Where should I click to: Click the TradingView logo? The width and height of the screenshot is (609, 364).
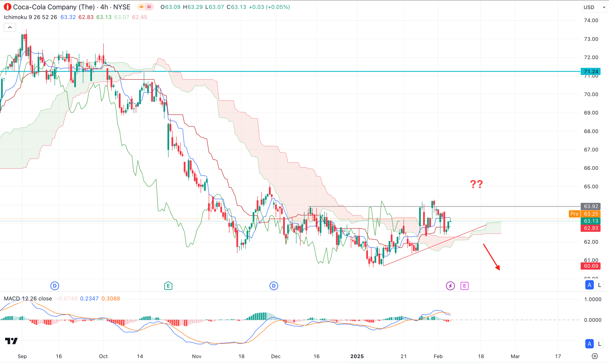pos(11,341)
